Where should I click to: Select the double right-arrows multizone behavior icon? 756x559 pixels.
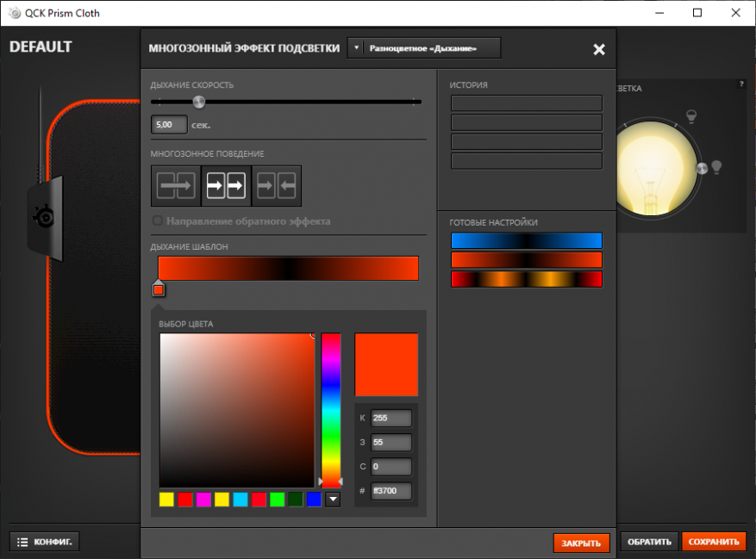pyautogui.click(x=226, y=185)
